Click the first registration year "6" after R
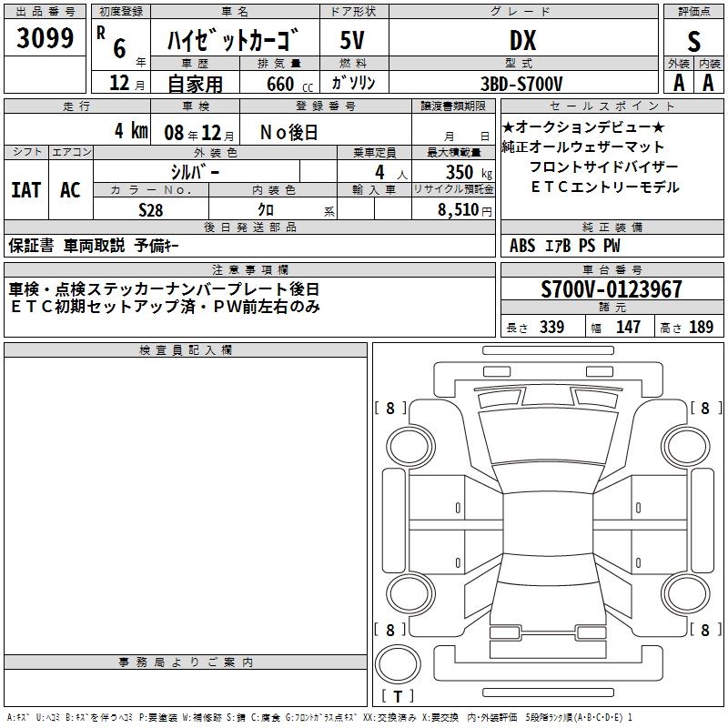Image resolution: width=728 pixels, height=728 pixels. click(x=120, y=48)
